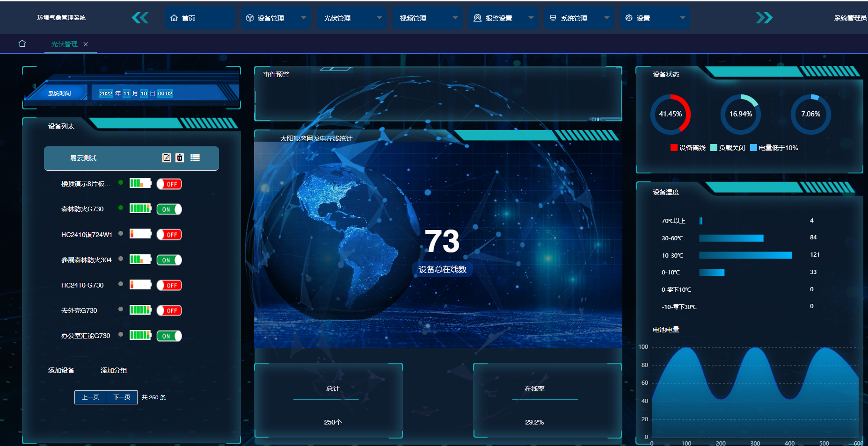Expand the 系统管理 menu arrow
This screenshot has width=868, height=446.
pyautogui.click(x=607, y=18)
